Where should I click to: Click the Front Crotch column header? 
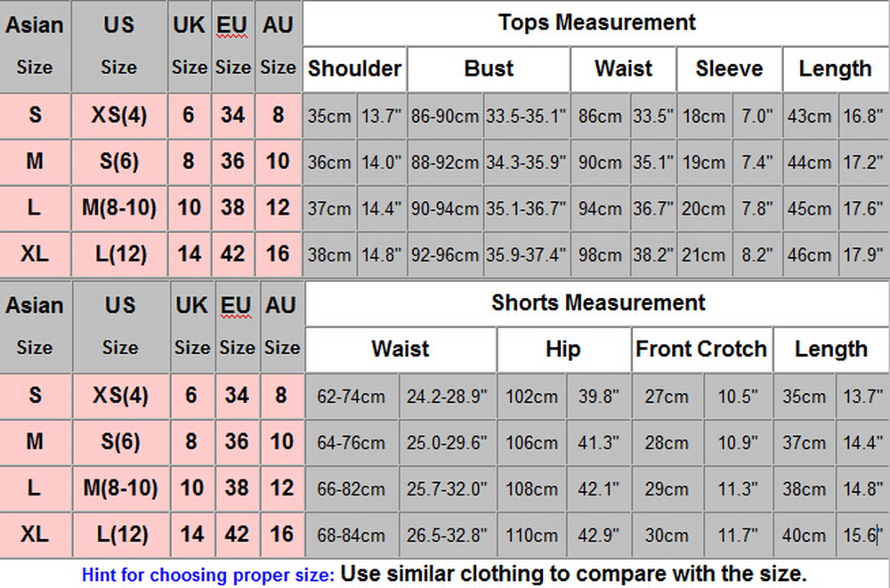click(701, 349)
